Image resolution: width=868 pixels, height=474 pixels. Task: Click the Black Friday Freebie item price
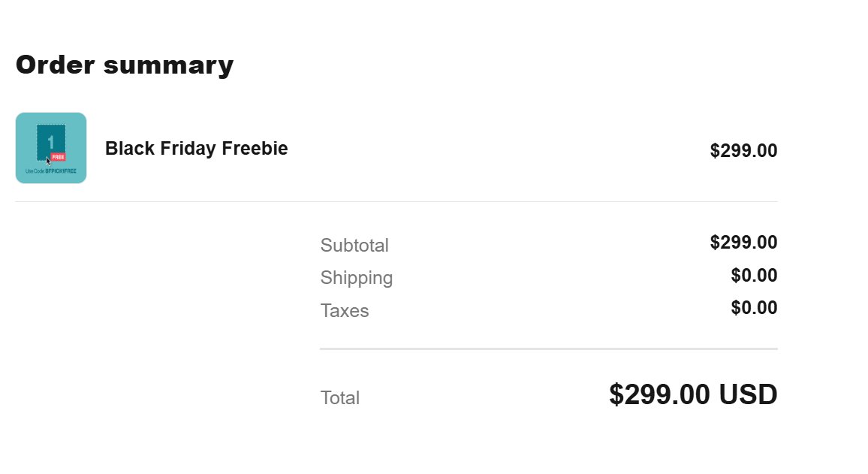click(x=743, y=151)
